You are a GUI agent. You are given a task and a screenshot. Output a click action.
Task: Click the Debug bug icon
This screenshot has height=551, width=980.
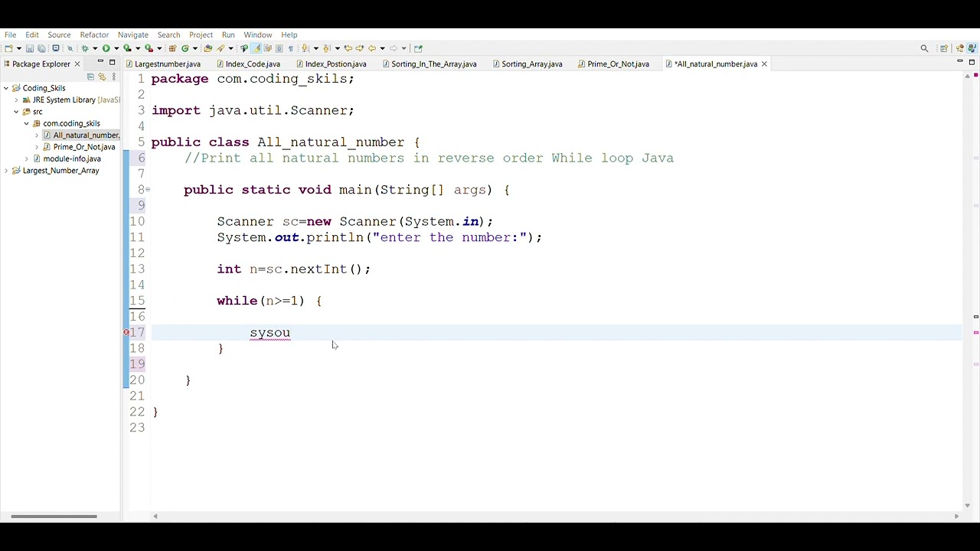85,48
